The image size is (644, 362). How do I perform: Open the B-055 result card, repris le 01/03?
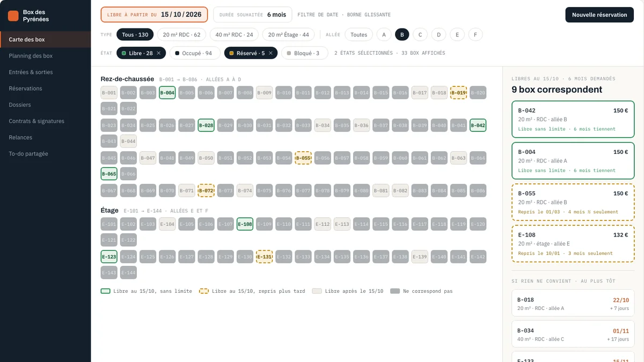573,202
